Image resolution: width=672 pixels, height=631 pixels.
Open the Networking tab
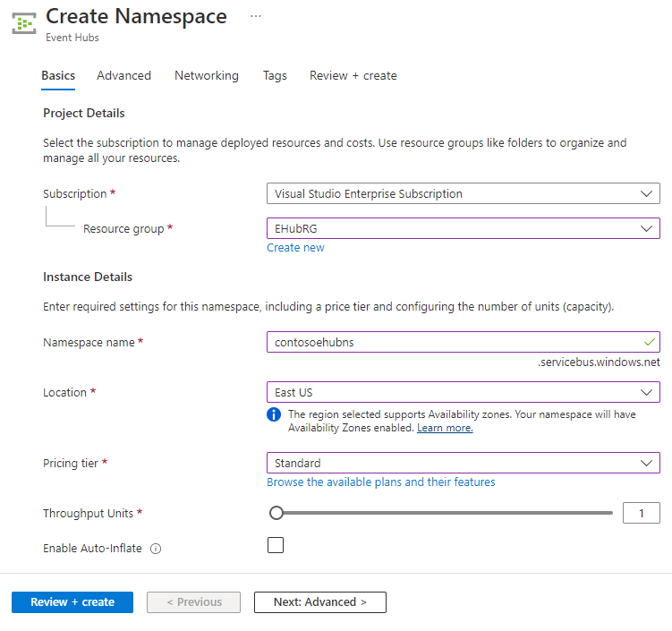click(x=207, y=76)
